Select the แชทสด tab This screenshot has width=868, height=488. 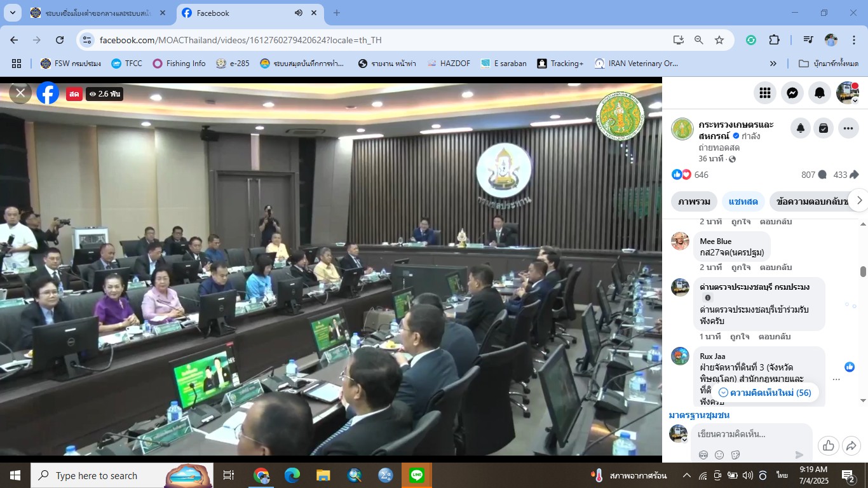(743, 201)
